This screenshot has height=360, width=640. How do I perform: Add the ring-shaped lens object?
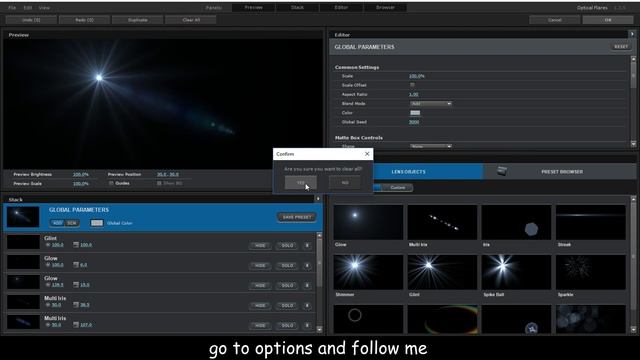(368, 319)
